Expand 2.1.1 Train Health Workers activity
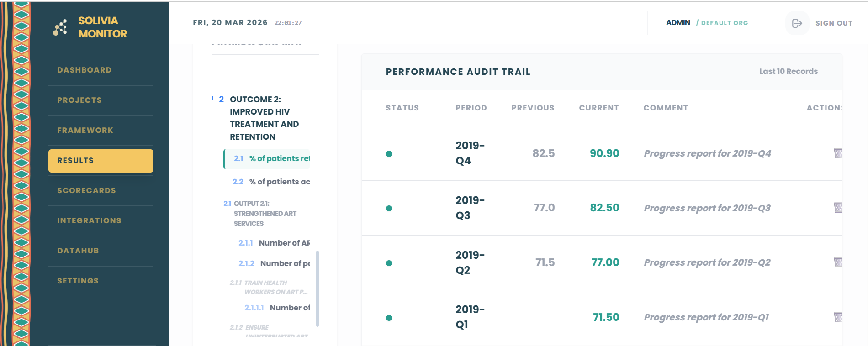 (x=269, y=287)
